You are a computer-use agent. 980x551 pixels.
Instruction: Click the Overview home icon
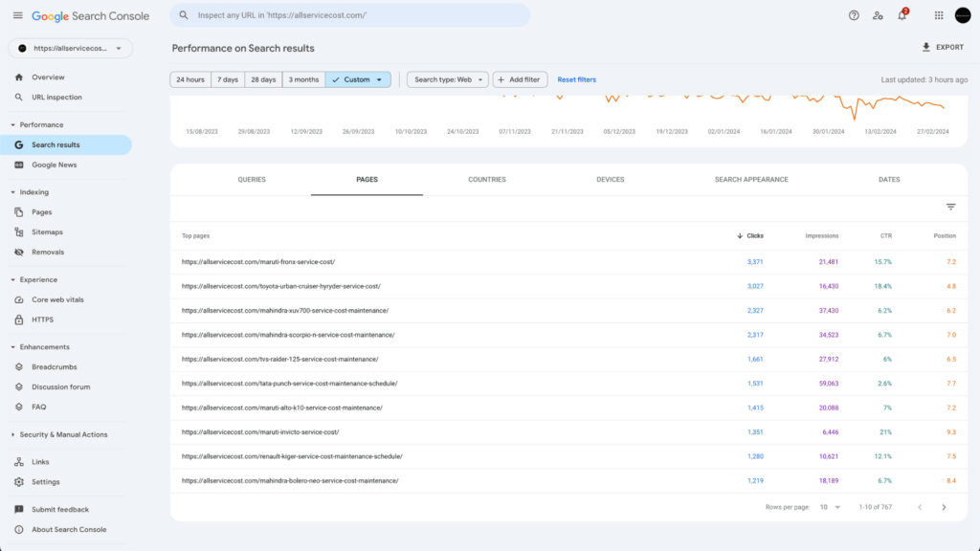(x=19, y=77)
